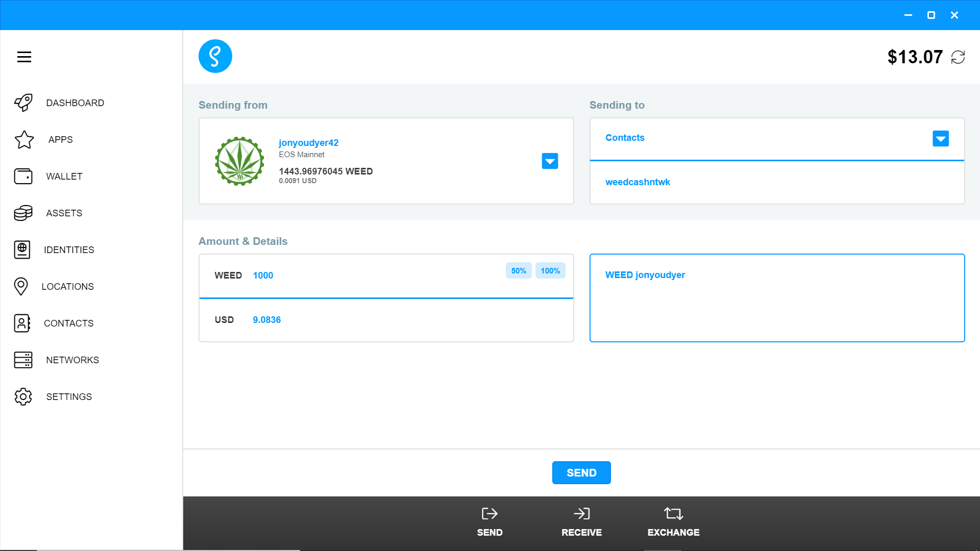Viewport: 980px width, 551px height.
Task: Switch to the EXCHANGE tab label
Action: point(673,532)
